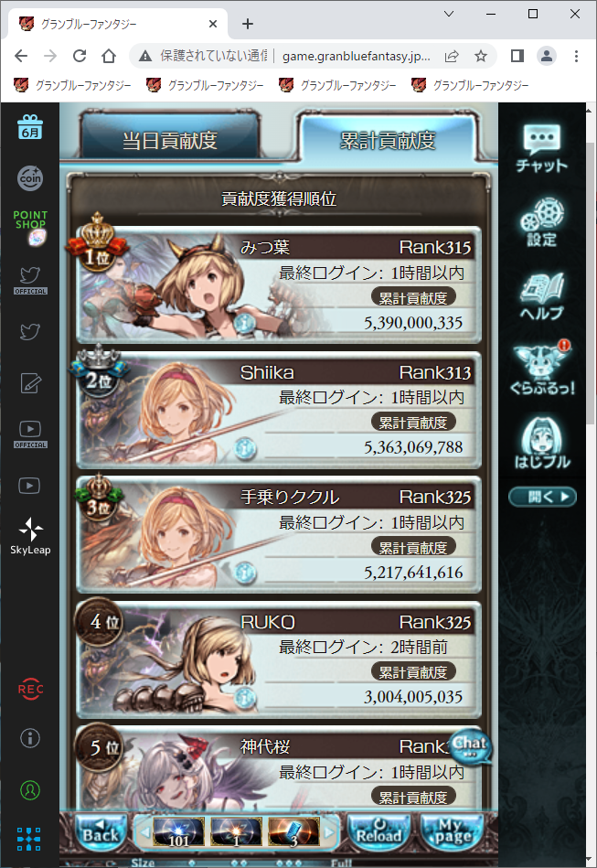Select the 累計貢献度 tab
Viewport: 597px width, 868px height.
click(388, 140)
